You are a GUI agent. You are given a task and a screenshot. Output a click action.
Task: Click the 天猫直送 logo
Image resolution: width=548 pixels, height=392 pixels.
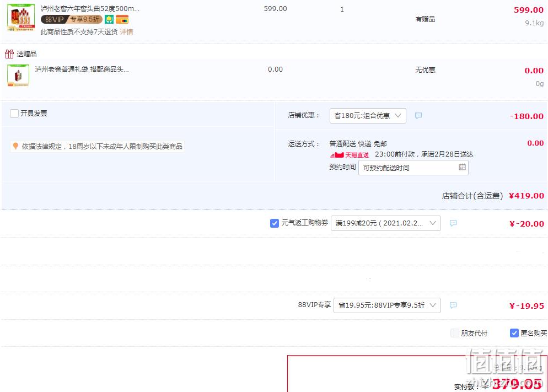(349, 155)
